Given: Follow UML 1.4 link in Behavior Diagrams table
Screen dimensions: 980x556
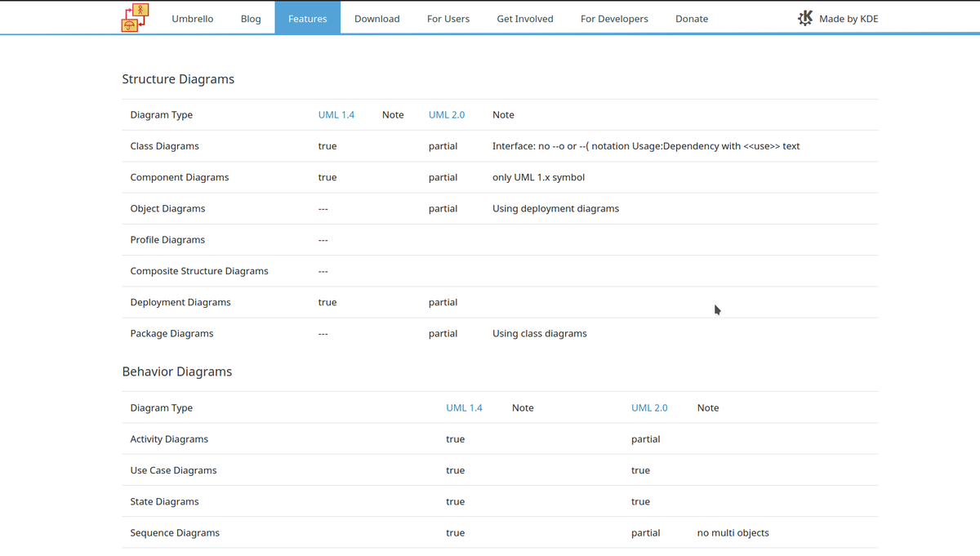Looking at the screenshot, I should click(464, 408).
